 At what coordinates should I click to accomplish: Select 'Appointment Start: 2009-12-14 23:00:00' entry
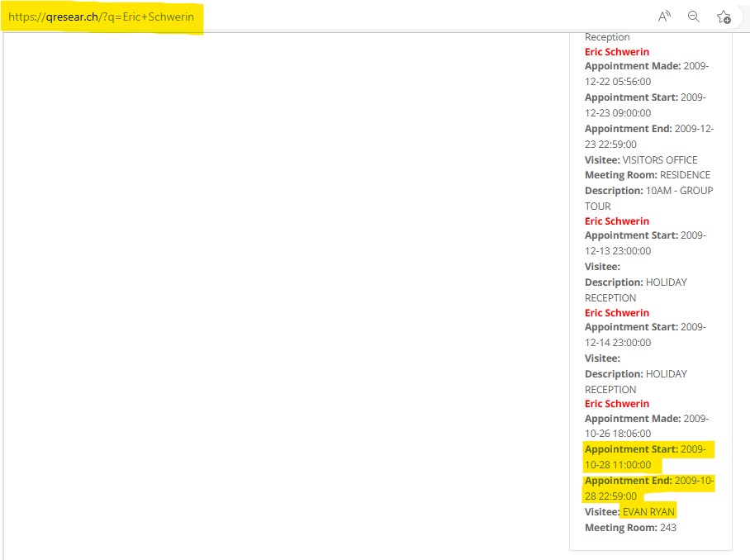tap(645, 335)
